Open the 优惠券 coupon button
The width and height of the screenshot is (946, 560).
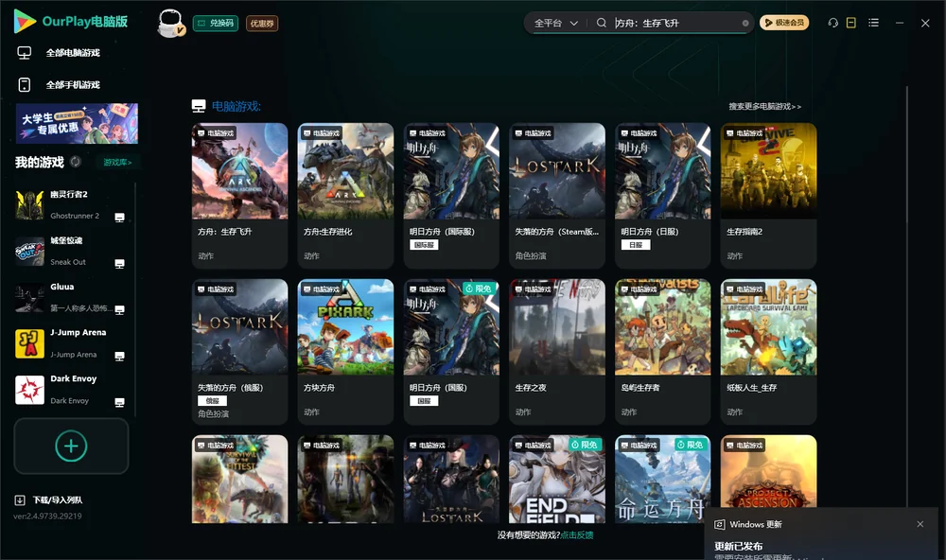[262, 24]
